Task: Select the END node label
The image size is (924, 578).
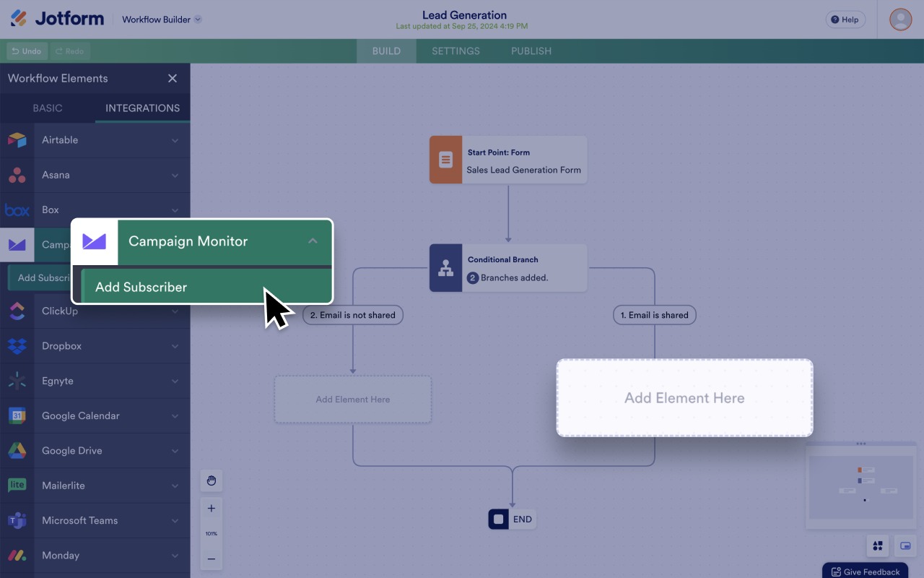Action: coord(523,519)
